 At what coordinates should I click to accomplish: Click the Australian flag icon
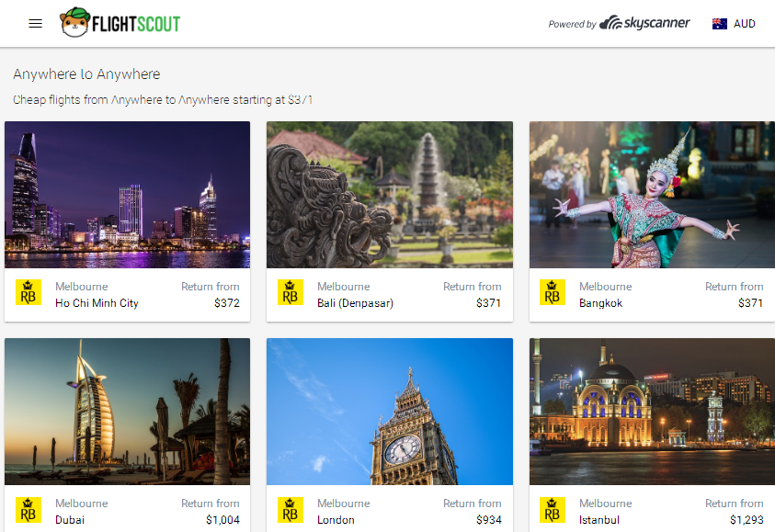coord(719,24)
